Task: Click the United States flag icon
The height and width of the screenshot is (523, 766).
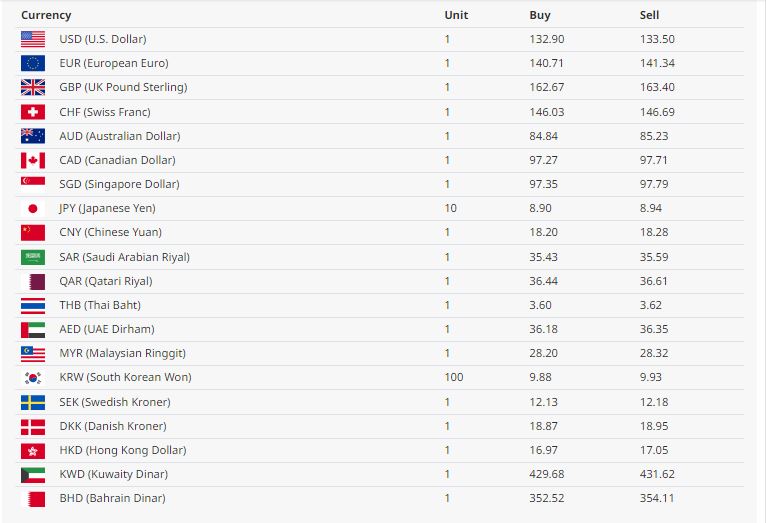Action: point(33,39)
